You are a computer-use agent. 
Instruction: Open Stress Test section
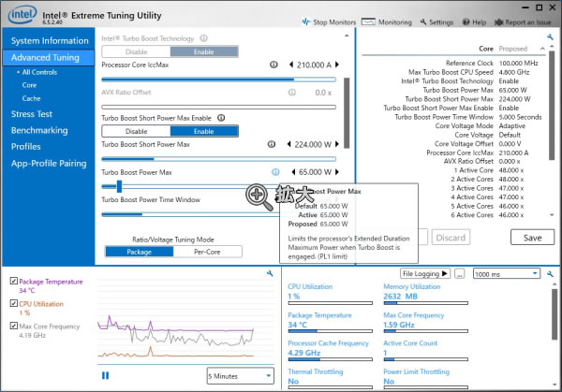click(x=32, y=114)
